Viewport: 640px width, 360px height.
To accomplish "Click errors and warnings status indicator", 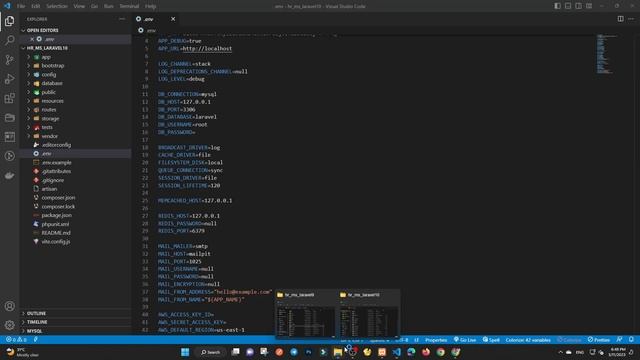I will [16, 340].
